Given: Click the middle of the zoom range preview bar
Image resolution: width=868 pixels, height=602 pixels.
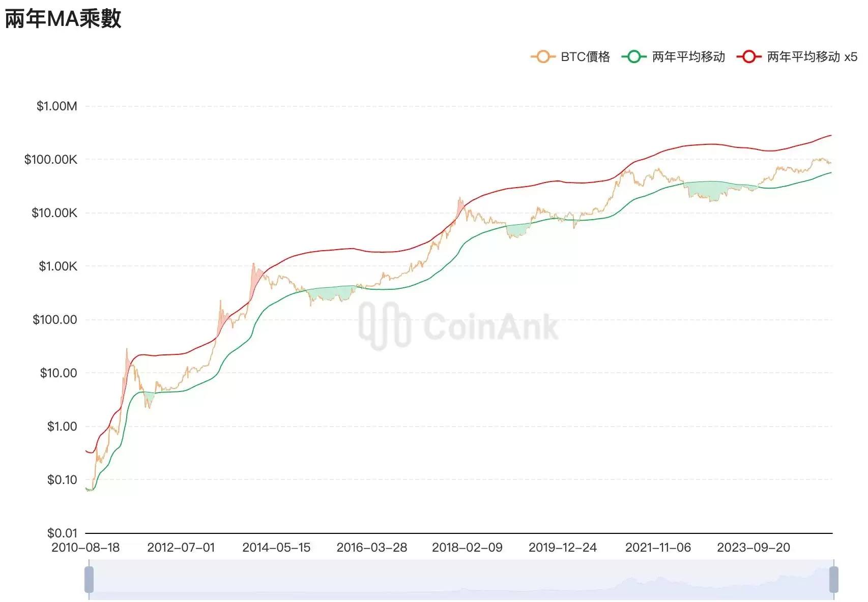Looking at the screenshot, I should pos(461,580).
